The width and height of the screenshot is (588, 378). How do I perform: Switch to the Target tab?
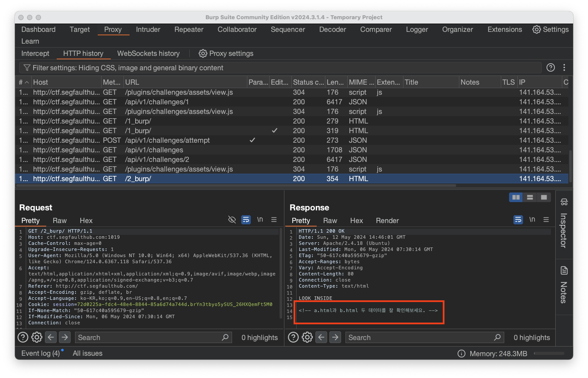pyautogui.click(x=80, y=30)
